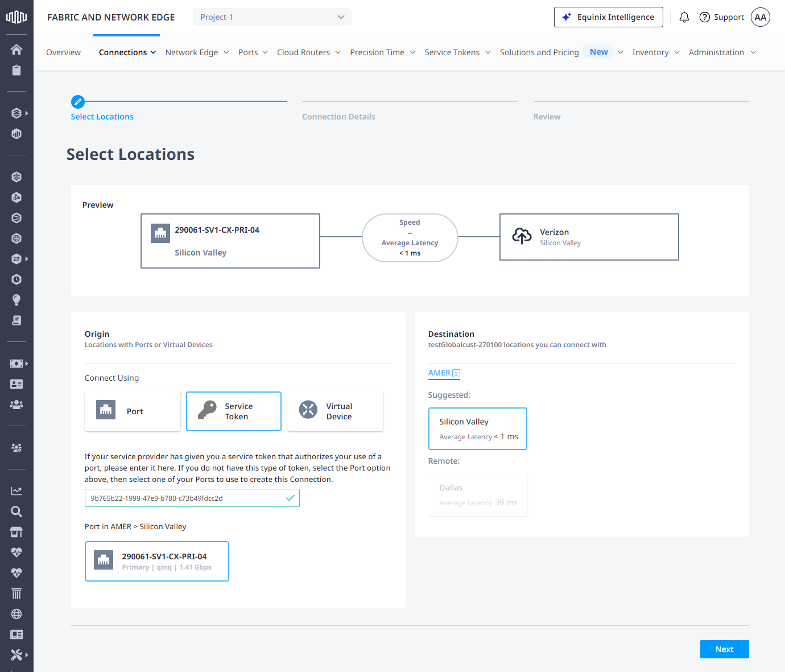Click the "Port in AMER > Silicon Valley" text
The image size is (785, 672).
click(135, 526)
